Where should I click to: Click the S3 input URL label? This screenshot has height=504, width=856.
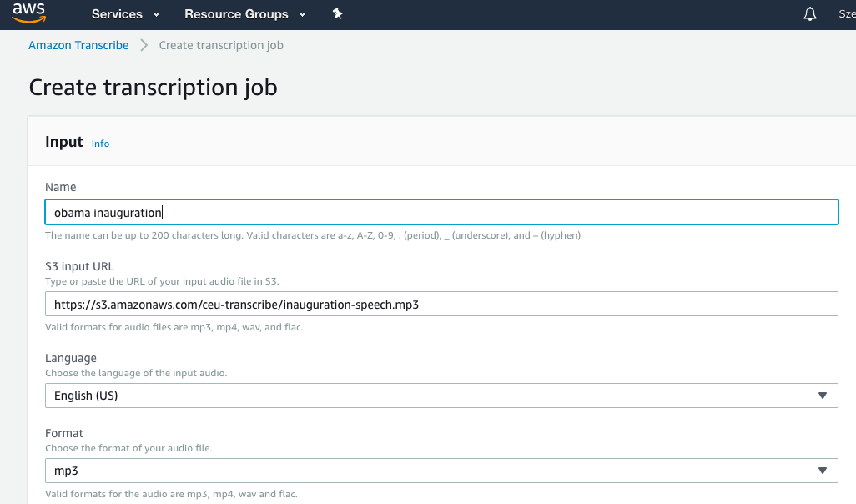[x=80, y=266]
